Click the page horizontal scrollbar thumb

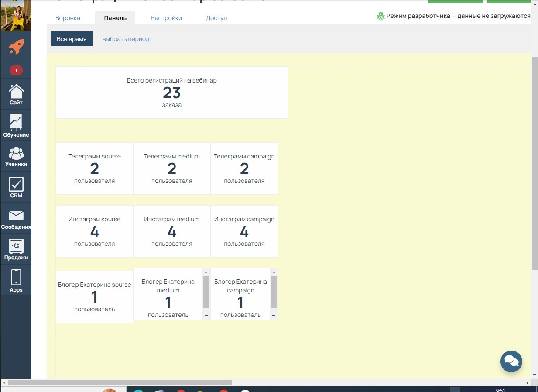point(120,382)
